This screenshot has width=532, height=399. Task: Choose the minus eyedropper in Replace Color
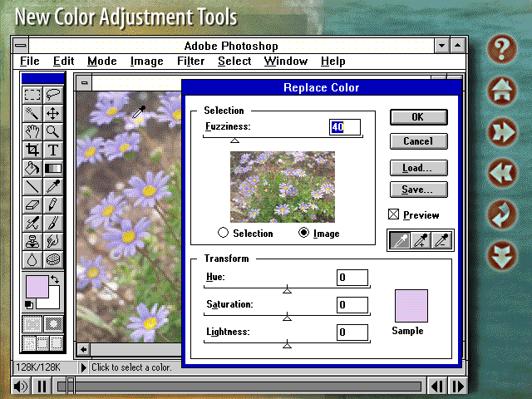pyautogui.click(x=441, y=240)
